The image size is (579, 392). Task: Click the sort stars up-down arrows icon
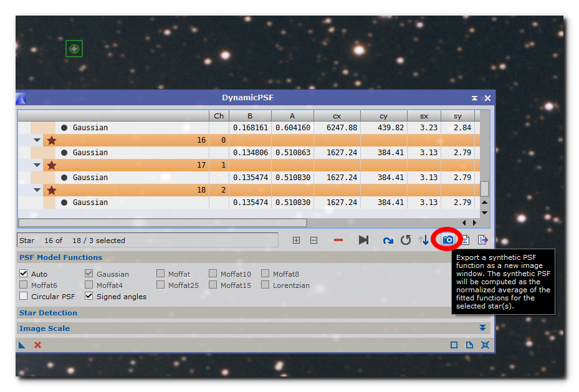tap(424, 241)
